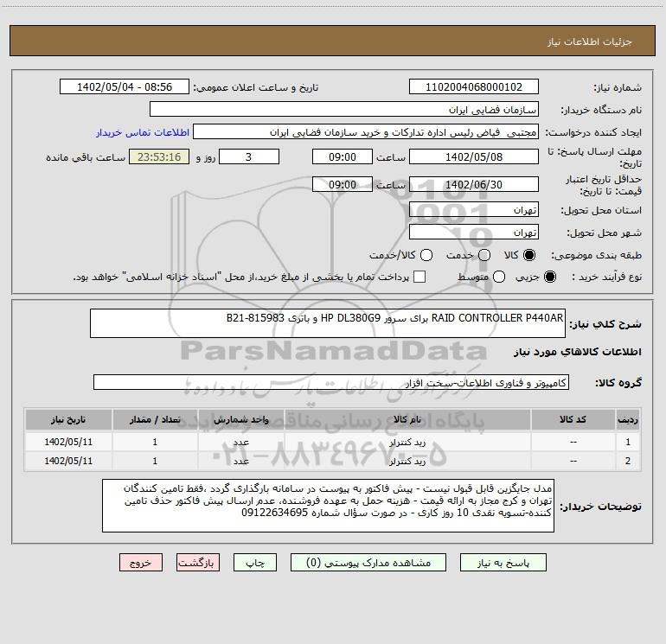Click the goods group field کامپیوتر و فناوری اطلاعات

coord(331,382)
